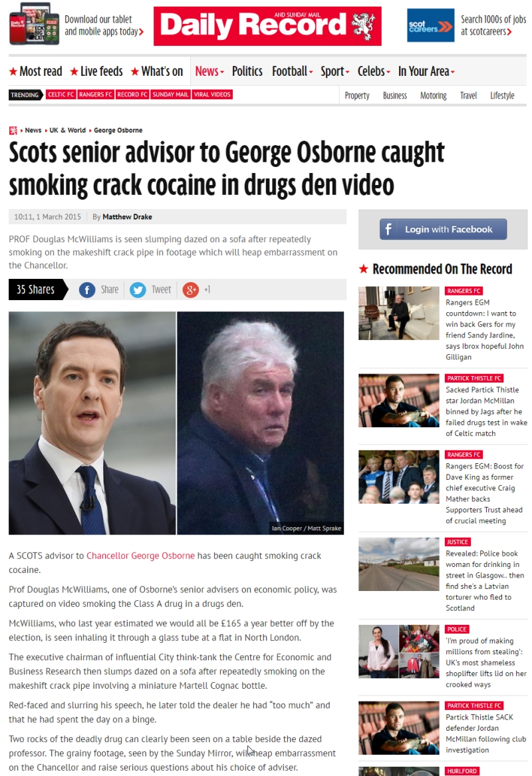Expand the Celebs dropdown menu
The height and width of the screenshot is (776, 532).
coord(374,71)
